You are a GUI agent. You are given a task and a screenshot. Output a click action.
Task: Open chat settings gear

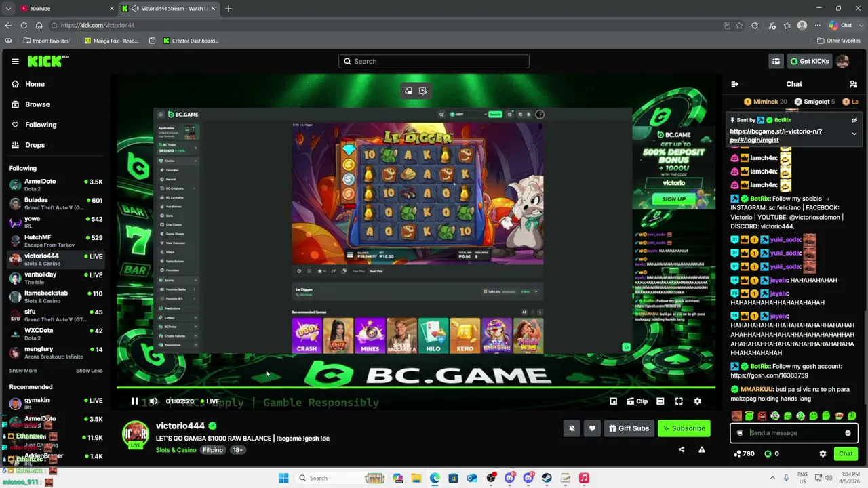(x=823, y=454)
